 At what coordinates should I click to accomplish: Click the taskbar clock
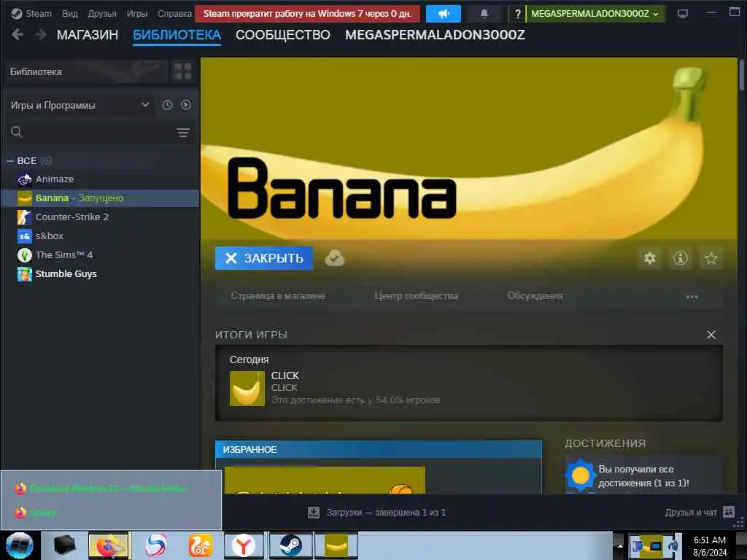710,545
